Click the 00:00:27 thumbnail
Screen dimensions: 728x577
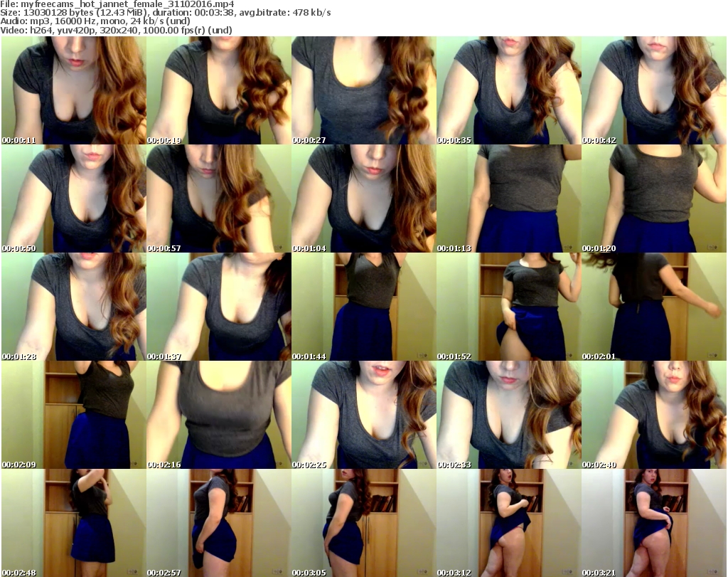364,90
